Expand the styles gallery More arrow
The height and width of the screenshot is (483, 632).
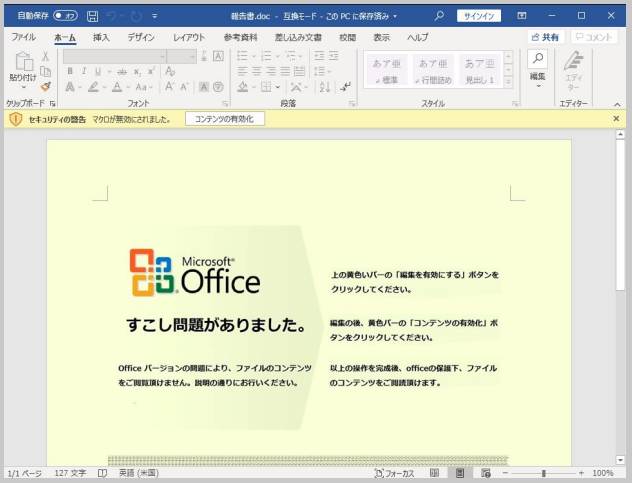tap(509, 82)
